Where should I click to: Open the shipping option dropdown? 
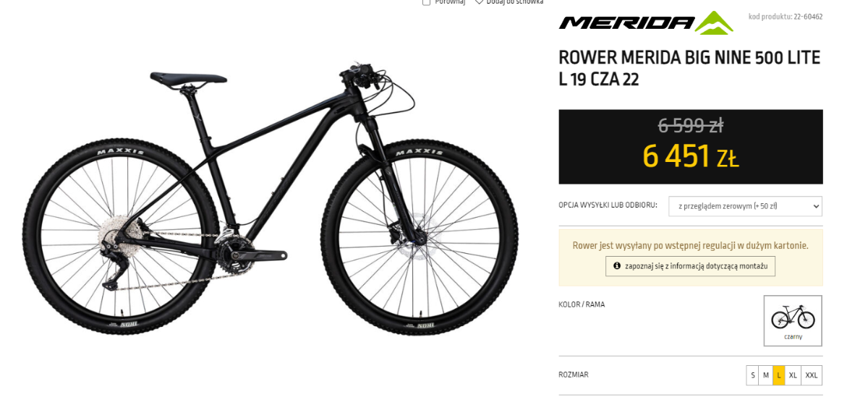[745, 206]
